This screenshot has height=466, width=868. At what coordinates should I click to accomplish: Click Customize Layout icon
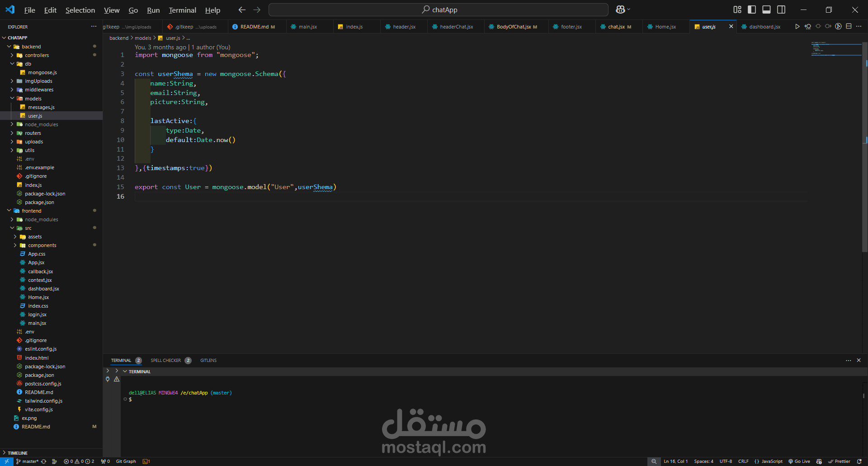pyautogui.click(x=737, y=10)
